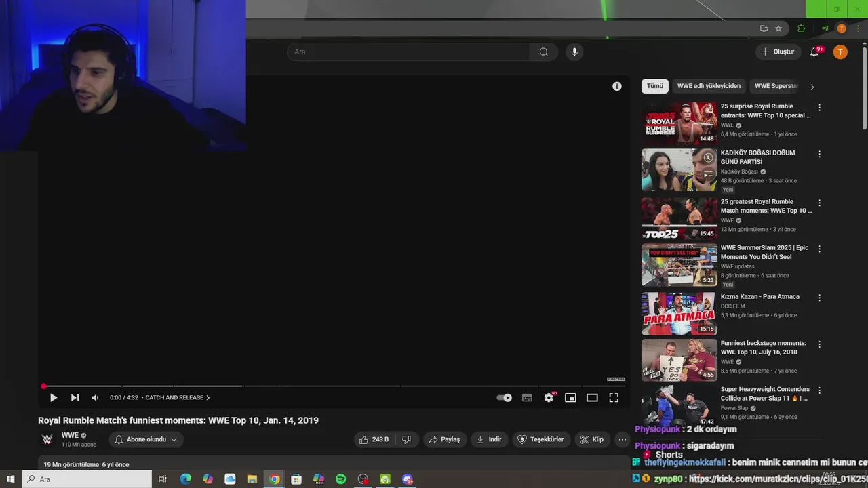Select the Tümü filter chip

click(655, 86)
